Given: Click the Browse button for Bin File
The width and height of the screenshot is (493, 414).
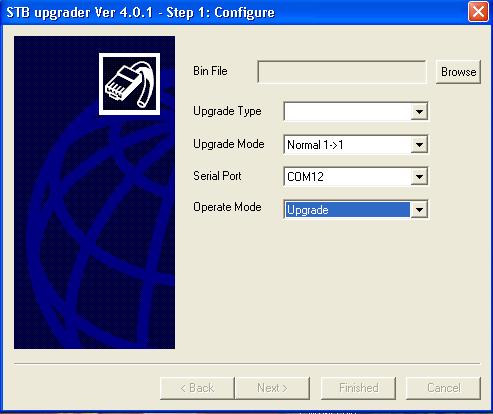Looking at the screenshot, I should pyautogui.click(x=458, y=72).
